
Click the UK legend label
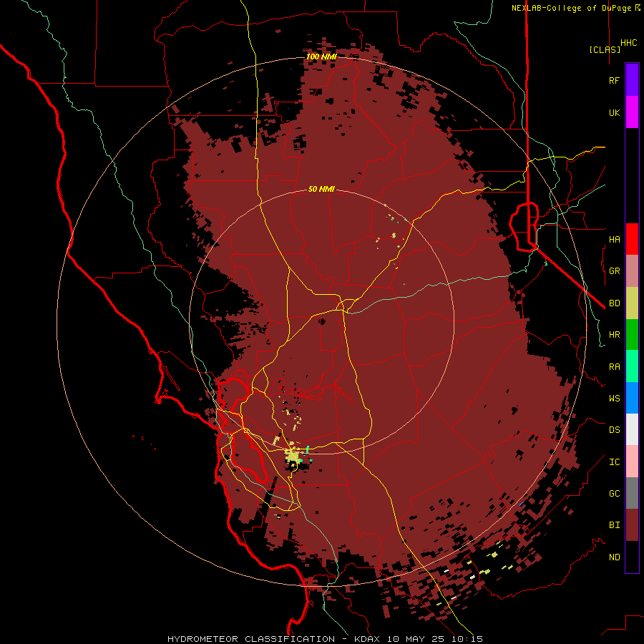point(614,112)
